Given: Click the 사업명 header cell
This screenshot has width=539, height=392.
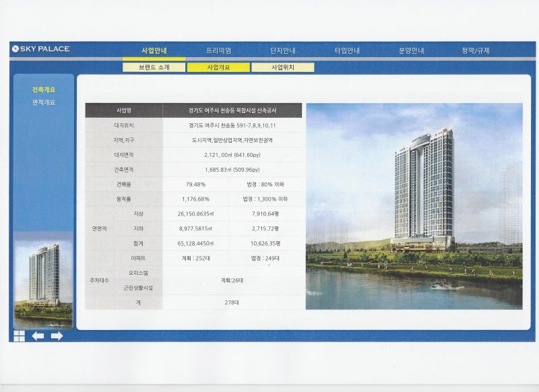Looking at the screenshot, I should (x=124, y=110).
